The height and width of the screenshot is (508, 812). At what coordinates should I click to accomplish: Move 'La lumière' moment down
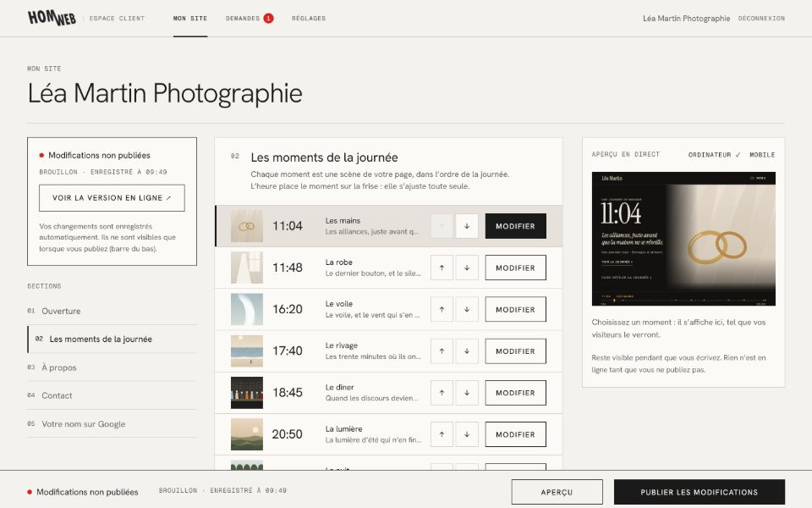pyautogui.click(x=467, y=434)
